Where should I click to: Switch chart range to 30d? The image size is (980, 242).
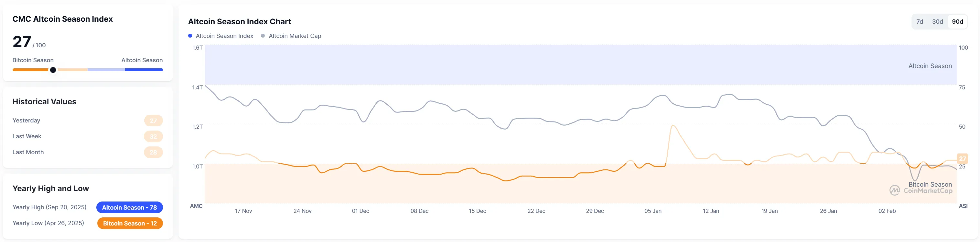click(x=937, y=22)
